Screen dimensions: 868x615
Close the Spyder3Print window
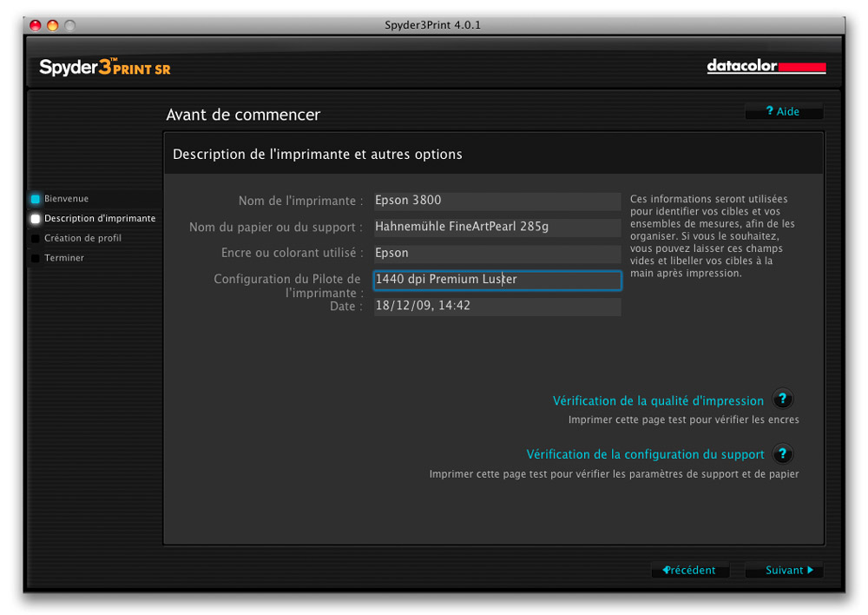coord(36,25)
